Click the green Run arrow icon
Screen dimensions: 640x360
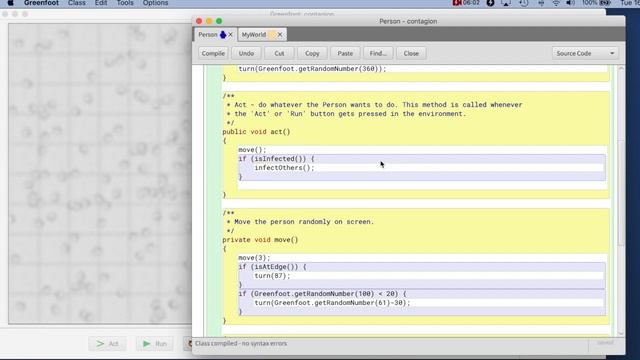click(147, 344)
